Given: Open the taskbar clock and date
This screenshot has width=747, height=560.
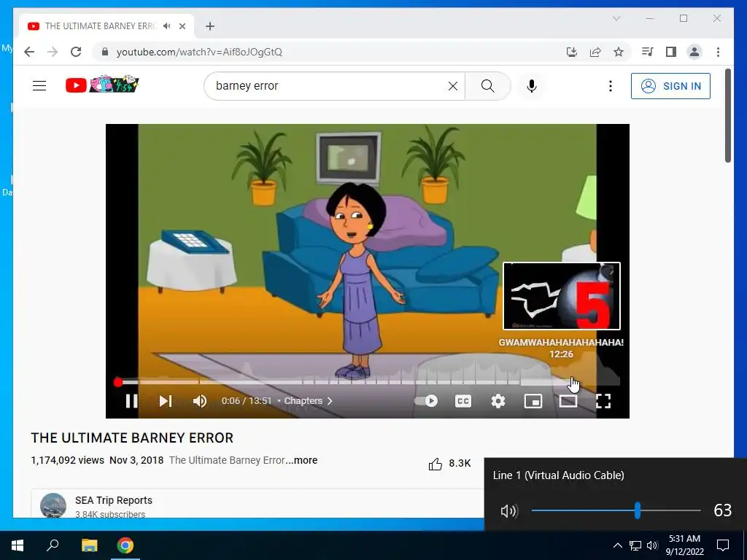Looking at the screenshot, I should click(x=684, y=545).
